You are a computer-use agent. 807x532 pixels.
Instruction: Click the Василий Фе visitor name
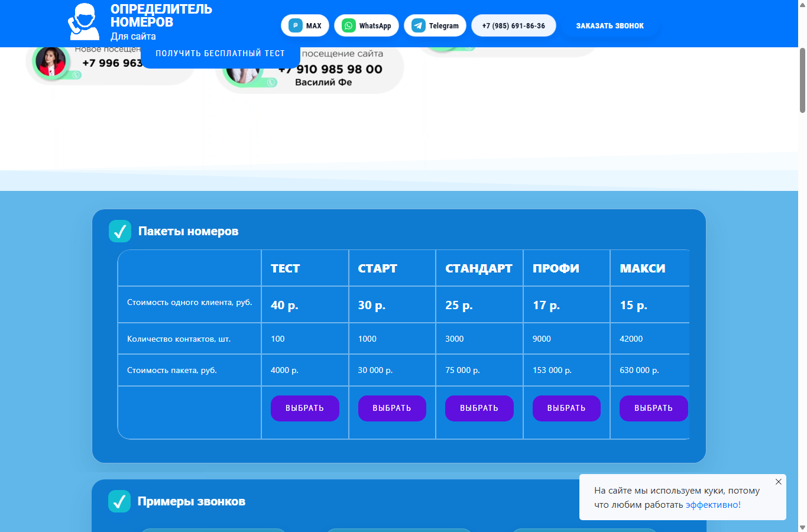(323, 82)
